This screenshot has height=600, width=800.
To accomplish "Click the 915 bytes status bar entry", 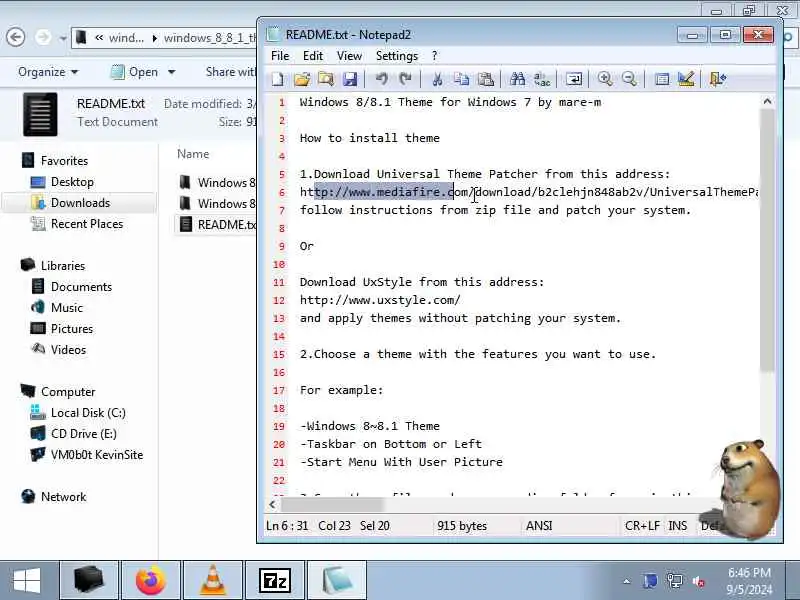I will 462,526.
